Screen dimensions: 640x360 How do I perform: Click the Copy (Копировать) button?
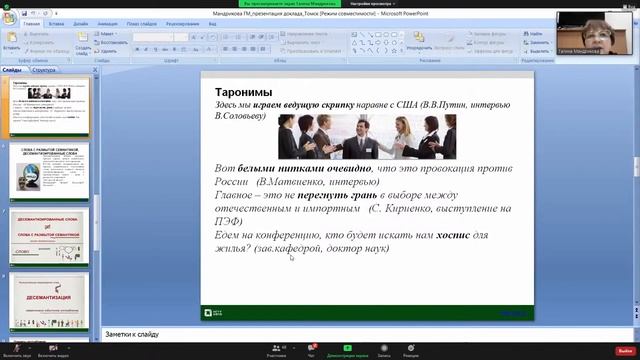(39, 42)
